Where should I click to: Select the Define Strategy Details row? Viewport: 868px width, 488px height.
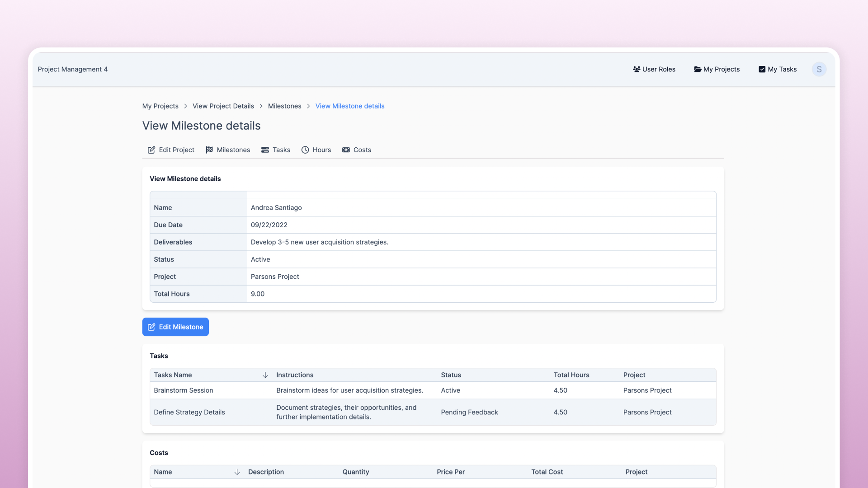click(189, 412)
